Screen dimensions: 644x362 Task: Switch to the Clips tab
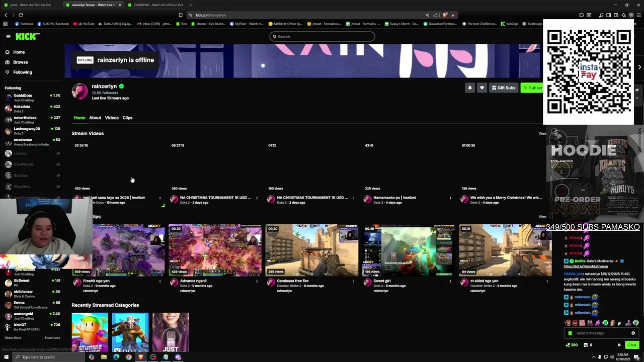pos(127,118)
